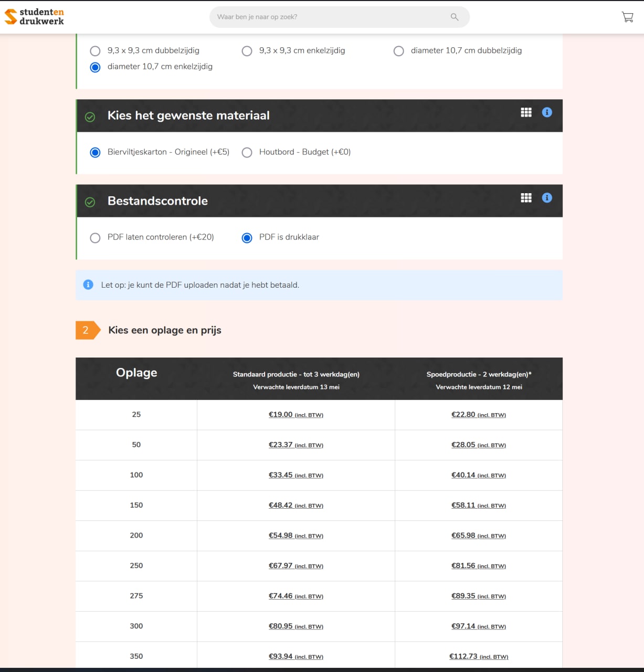The height and width of the screenshot is (672, 644).
Task: Pick diameter 10,7 cm dubbelzijdig
Action: coord(399,51)
